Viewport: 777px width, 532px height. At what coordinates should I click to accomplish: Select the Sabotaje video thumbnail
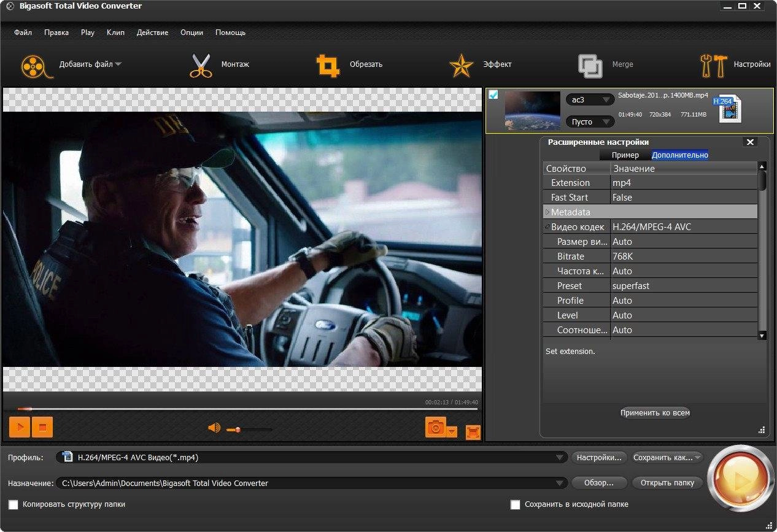pos(532,110)
